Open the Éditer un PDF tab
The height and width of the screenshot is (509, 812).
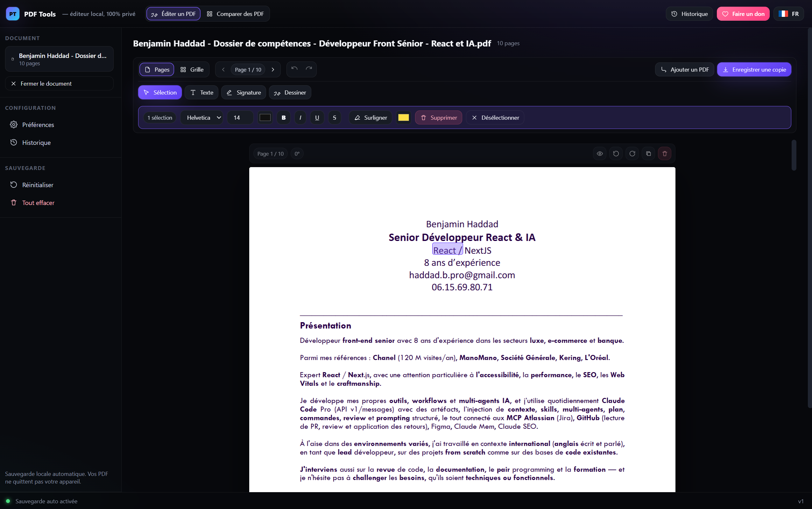tap(173, 14)
